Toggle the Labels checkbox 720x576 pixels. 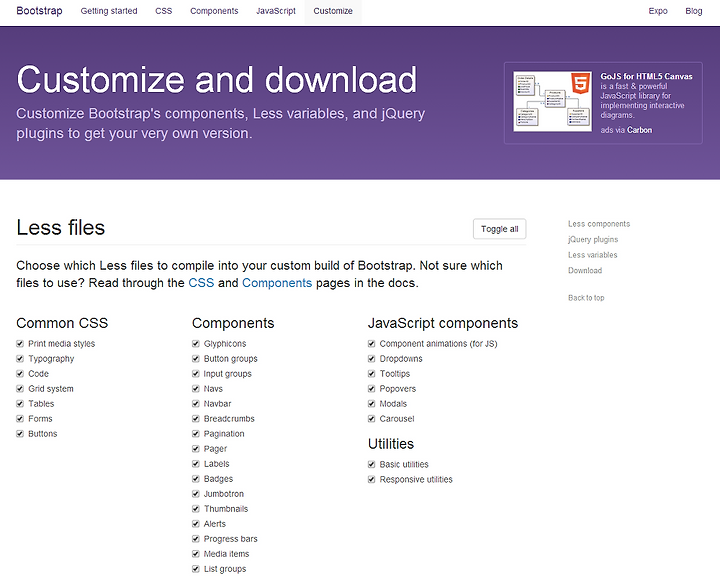pyautogui.click(x=196, y=463)
